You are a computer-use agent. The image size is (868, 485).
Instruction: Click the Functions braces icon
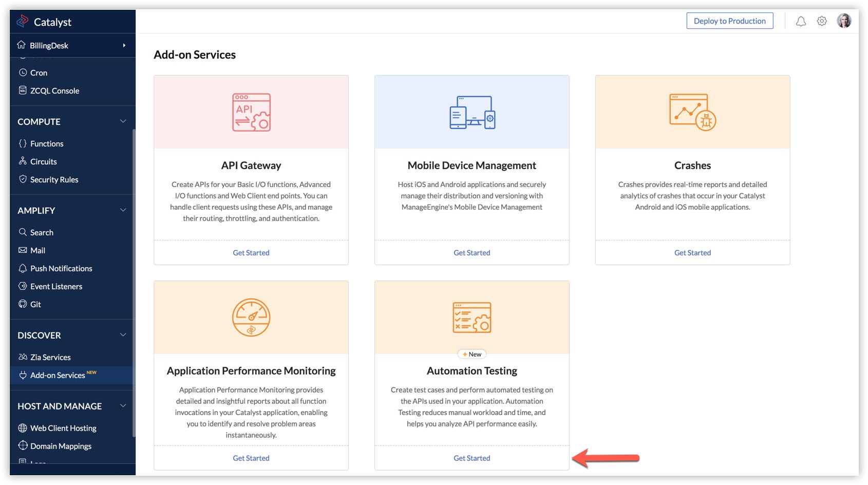click(x=23, y=143)
